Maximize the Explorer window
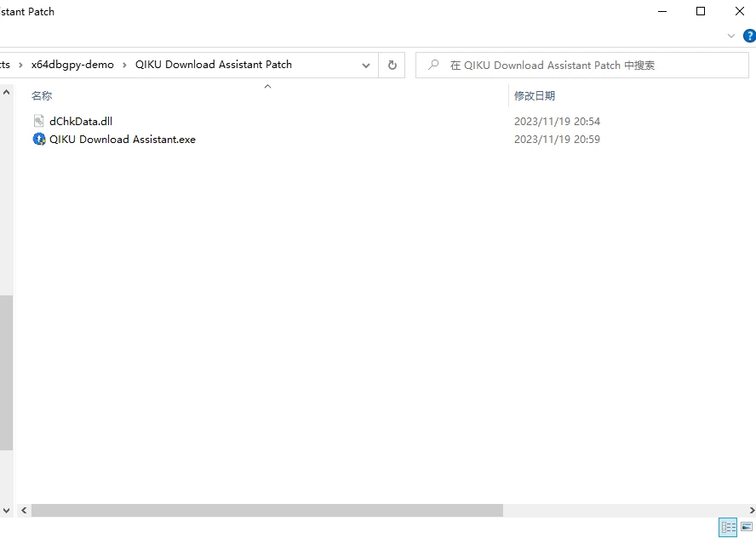Screen dimensions: 756x538 701,11
